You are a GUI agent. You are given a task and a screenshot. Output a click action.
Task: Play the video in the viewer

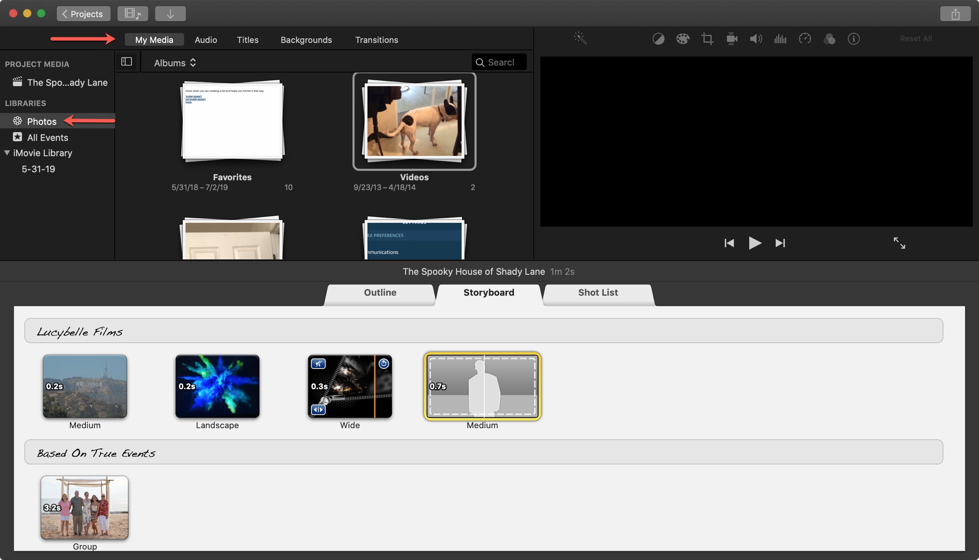pyautogui.click(x=755, y=243)
